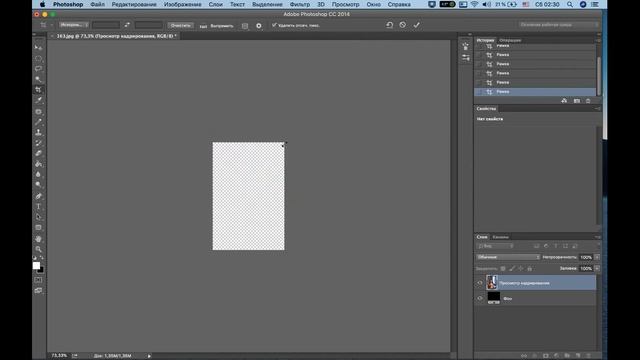
Task: Open the crop ratio 'Исходн...' dropdown
Action: (73, 25)
